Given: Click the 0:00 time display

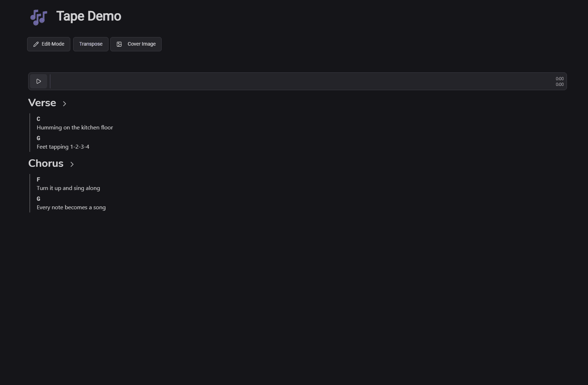Looking at the screenshot, I should coord(559,79).
